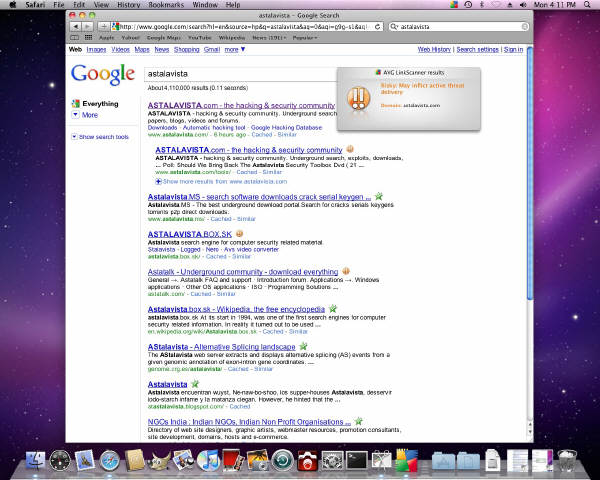Show Top Sites grid icon
Screen dimensions: 600x480
pyautogui.click(x=88, y=38)
